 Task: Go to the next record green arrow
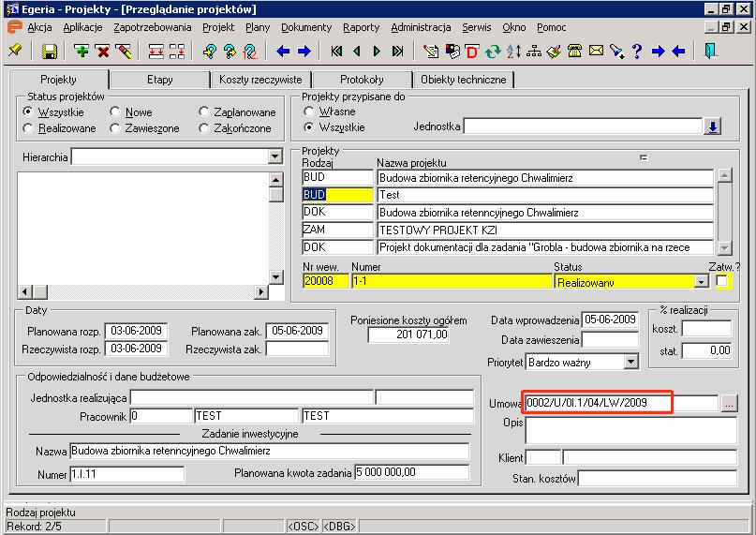coord(377,51)
